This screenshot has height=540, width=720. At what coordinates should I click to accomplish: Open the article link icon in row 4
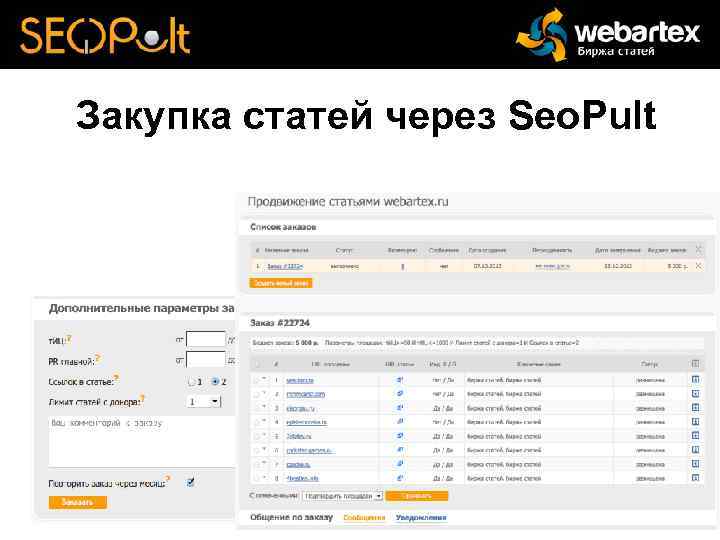(400, 421)
